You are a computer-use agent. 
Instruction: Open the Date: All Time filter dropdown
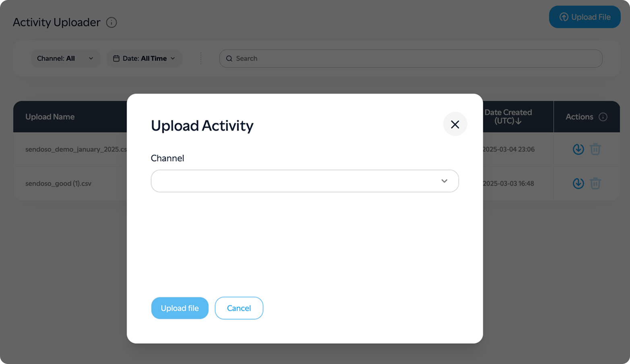[144, 58]
